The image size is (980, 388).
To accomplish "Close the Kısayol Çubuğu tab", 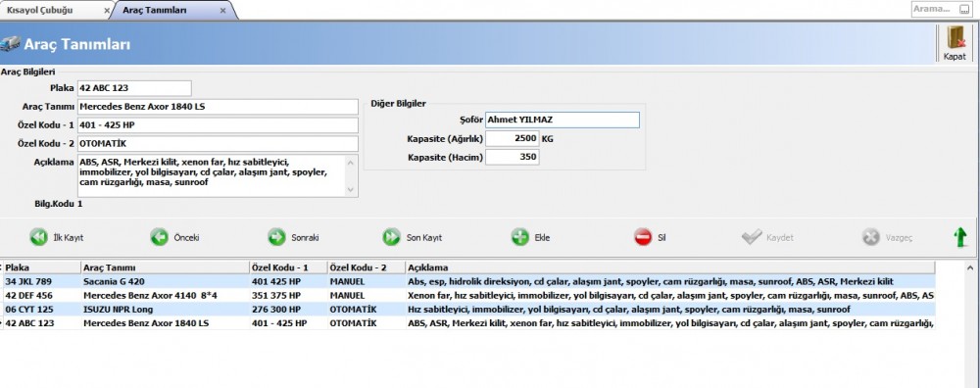I will coord(106,11).
